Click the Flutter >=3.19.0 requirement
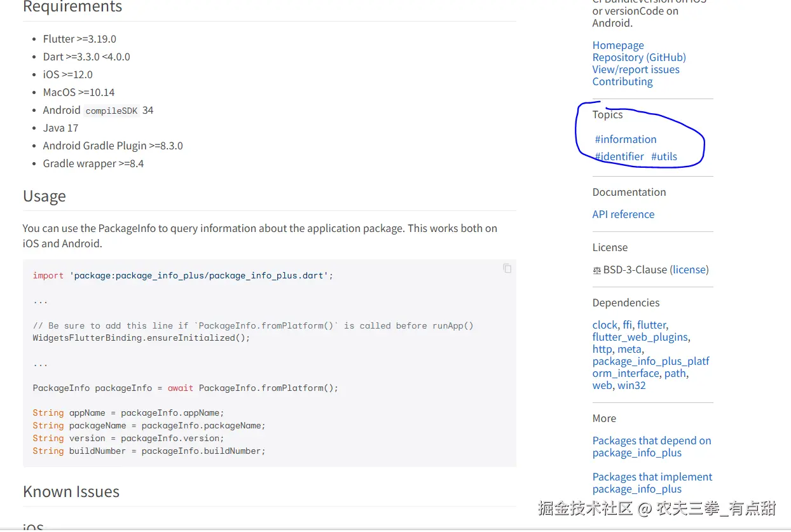 [79, 39]
